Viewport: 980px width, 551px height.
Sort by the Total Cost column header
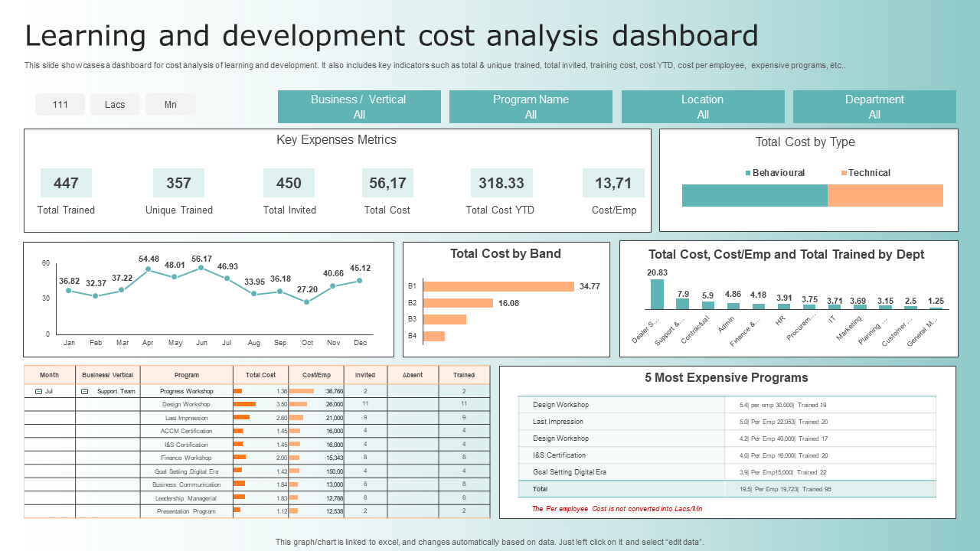tap(261, 375)
